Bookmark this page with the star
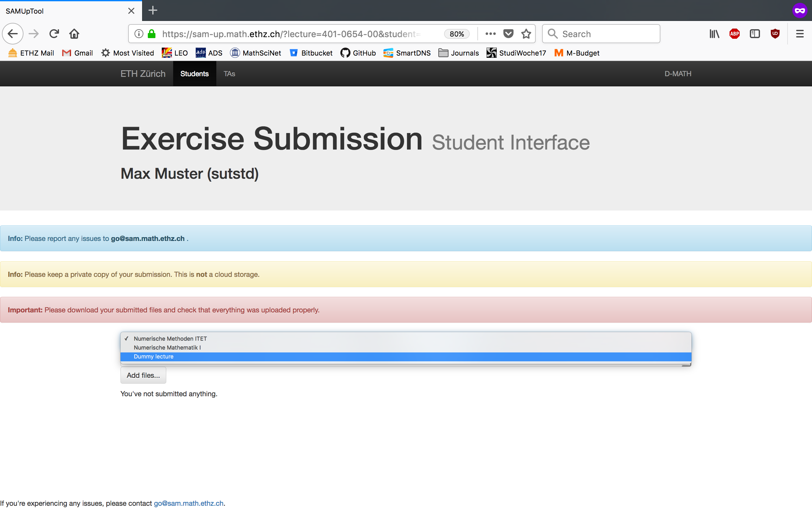Screen dimensions: 812x508 point(526,34)
